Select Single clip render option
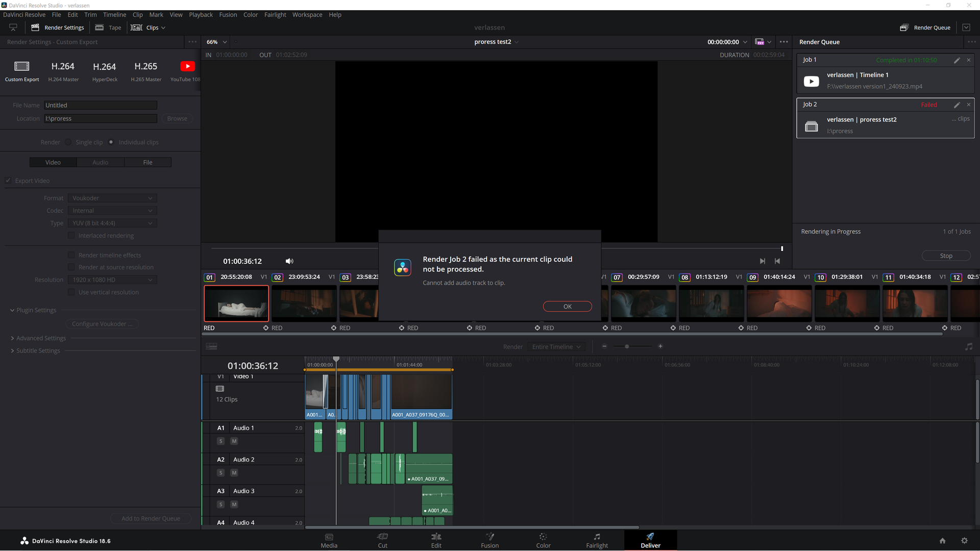Viewport: 980px width, 551px height. (68, 142)
